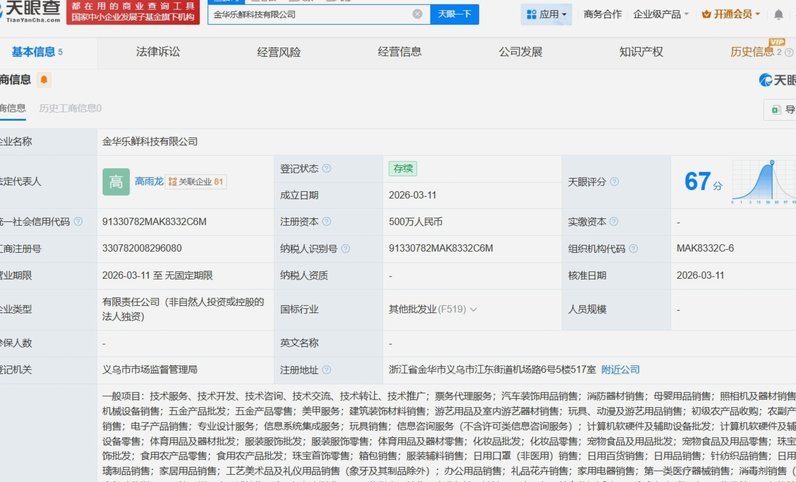Click help icon beside 纳税人识别号
Screen dimensions: 796x482
click(345, 248)
